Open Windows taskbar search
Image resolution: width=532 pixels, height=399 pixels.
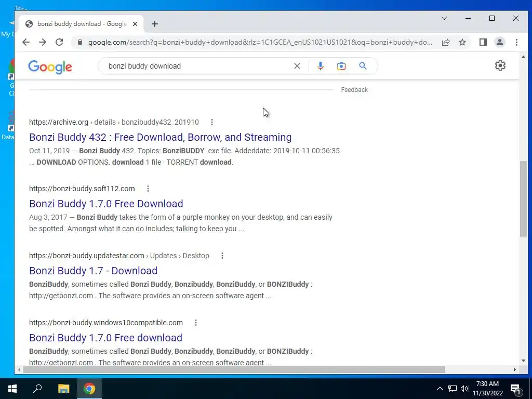pyautogui.click(x=37, y=389)
